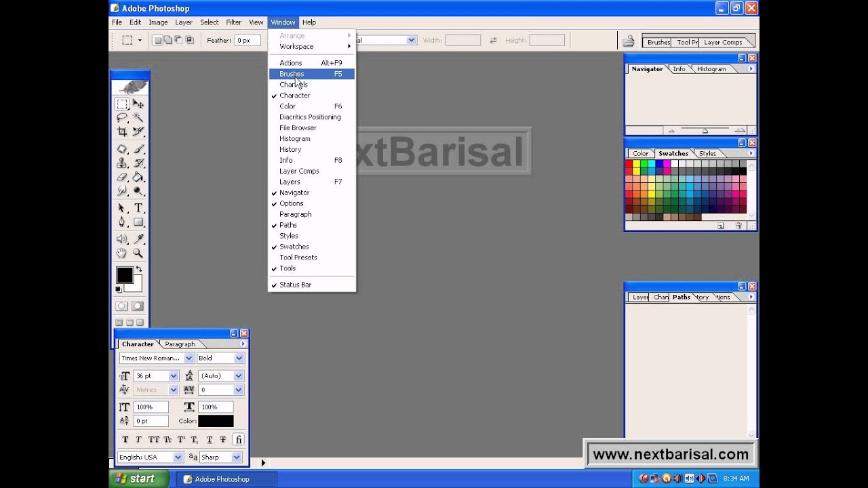Toggle All Caps text style
Image resolution: width=868 pixels, height=488 pixels.
coord(154,440)
